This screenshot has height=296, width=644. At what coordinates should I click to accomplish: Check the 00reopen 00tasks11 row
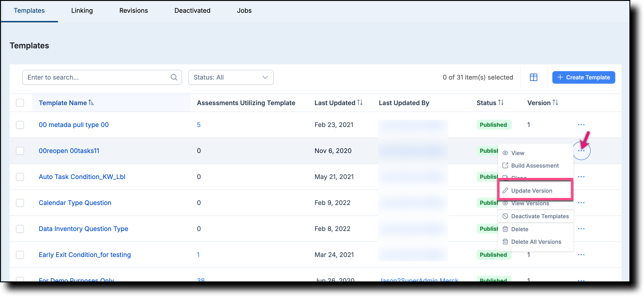click(x=20, y=151)
